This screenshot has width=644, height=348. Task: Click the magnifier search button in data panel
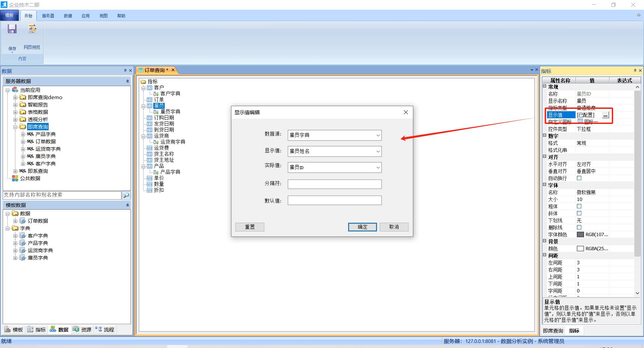pos(126,195)
